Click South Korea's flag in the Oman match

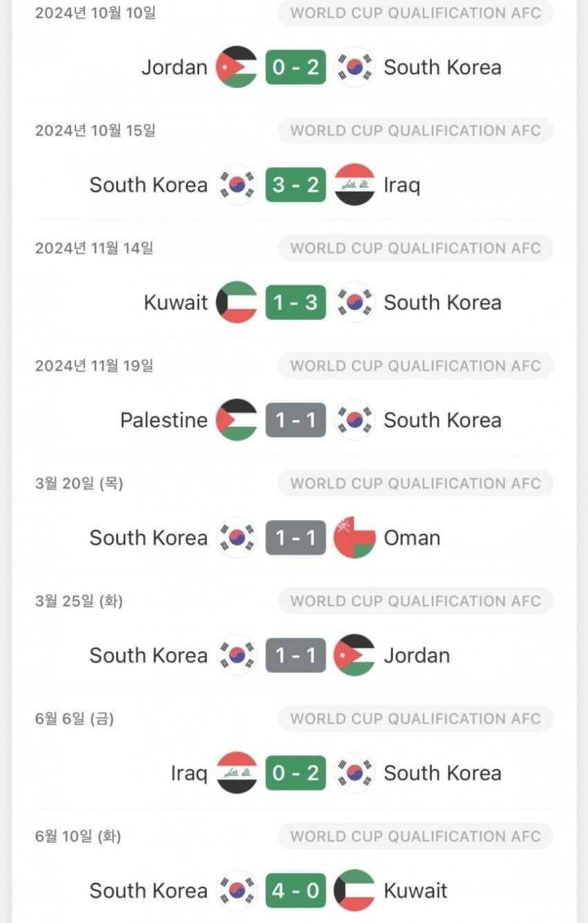(x=237, y=538)
